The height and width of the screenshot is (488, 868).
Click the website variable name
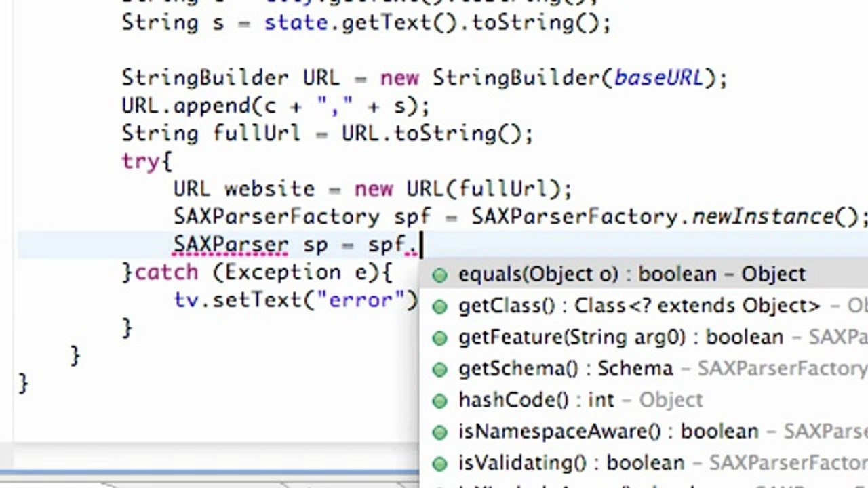click(x=270, y=189)
